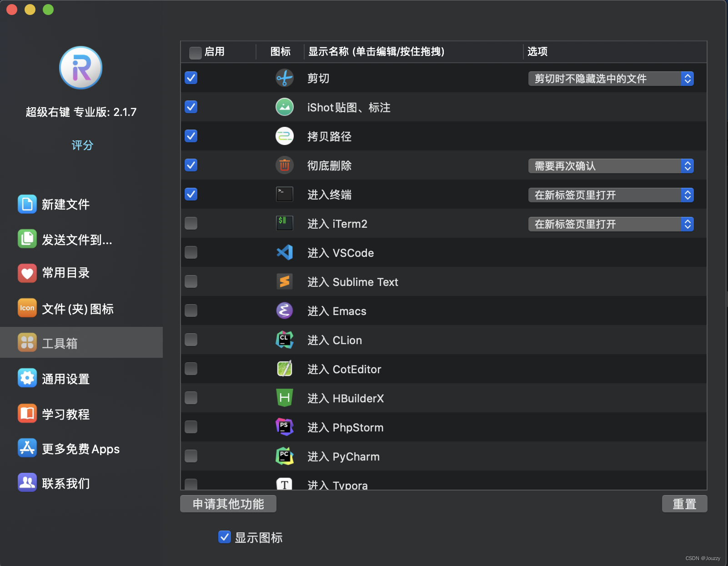
Task: Click the 发送文件到 sidebar icon
Action: click(x=27, y=239)
